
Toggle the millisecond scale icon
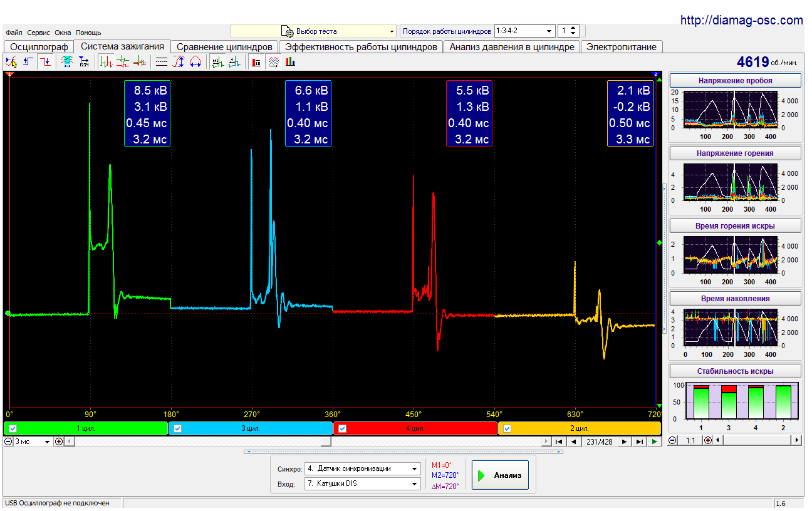[x=217, y=61]
